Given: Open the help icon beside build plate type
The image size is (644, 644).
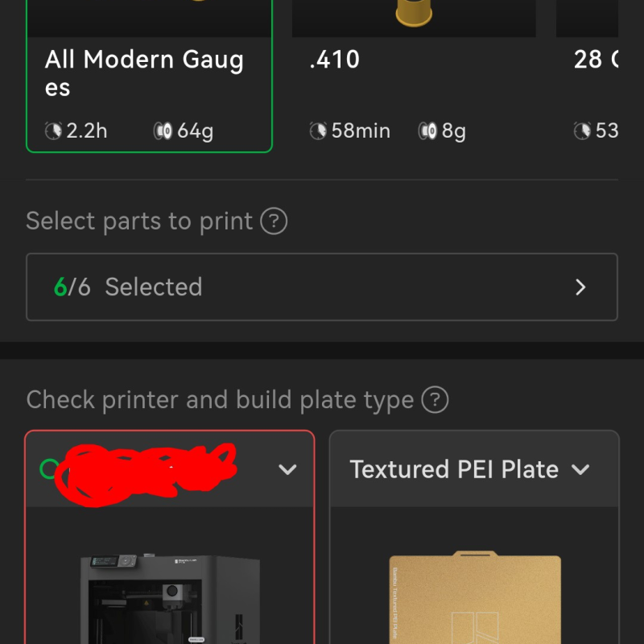Looking at the screenshot, I should [x=436, y=399].
